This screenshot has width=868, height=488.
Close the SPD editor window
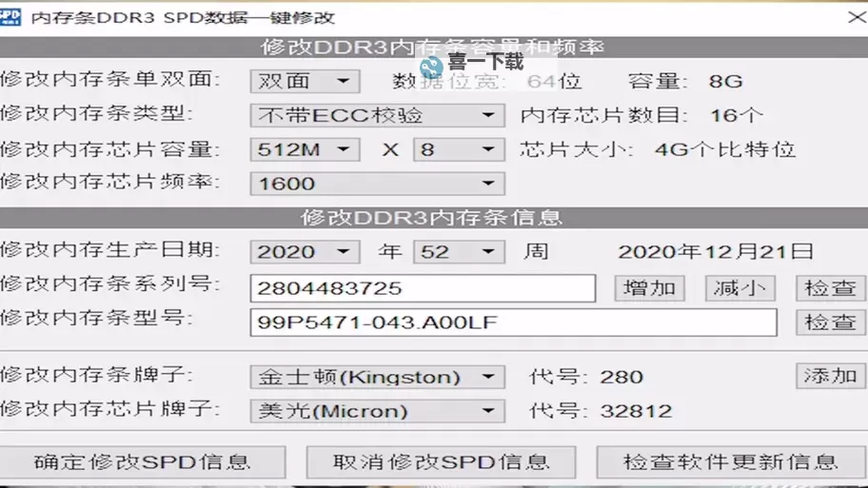[857, 17]
